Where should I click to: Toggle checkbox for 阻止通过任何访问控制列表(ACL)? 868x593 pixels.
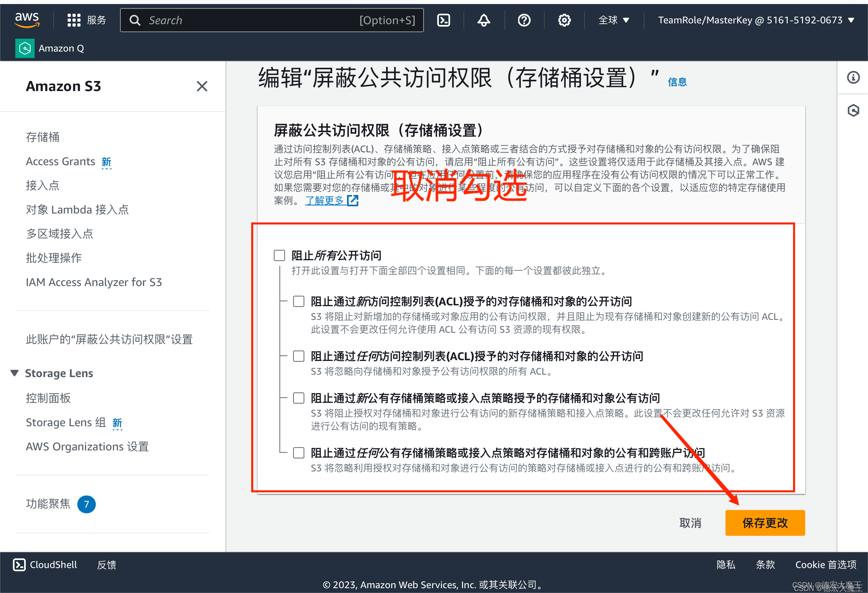click(299, 356)
